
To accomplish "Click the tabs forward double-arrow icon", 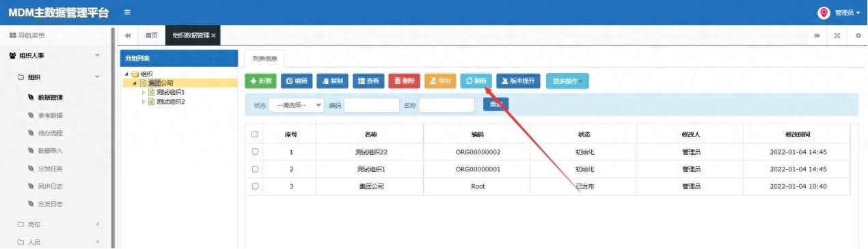I will click(817, 35).
